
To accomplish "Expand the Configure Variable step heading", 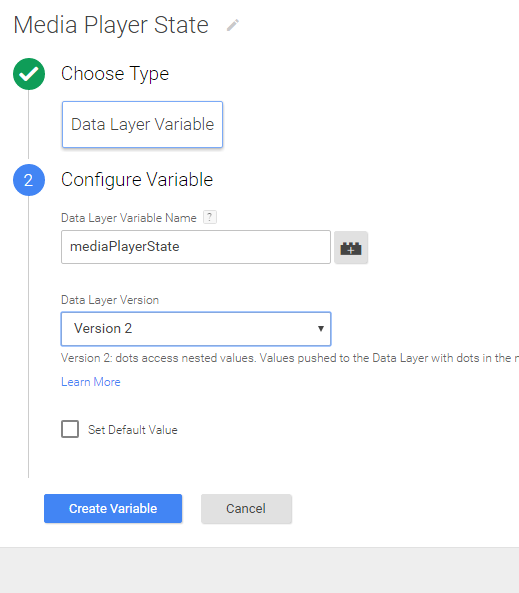I will [x=137, y=180].
